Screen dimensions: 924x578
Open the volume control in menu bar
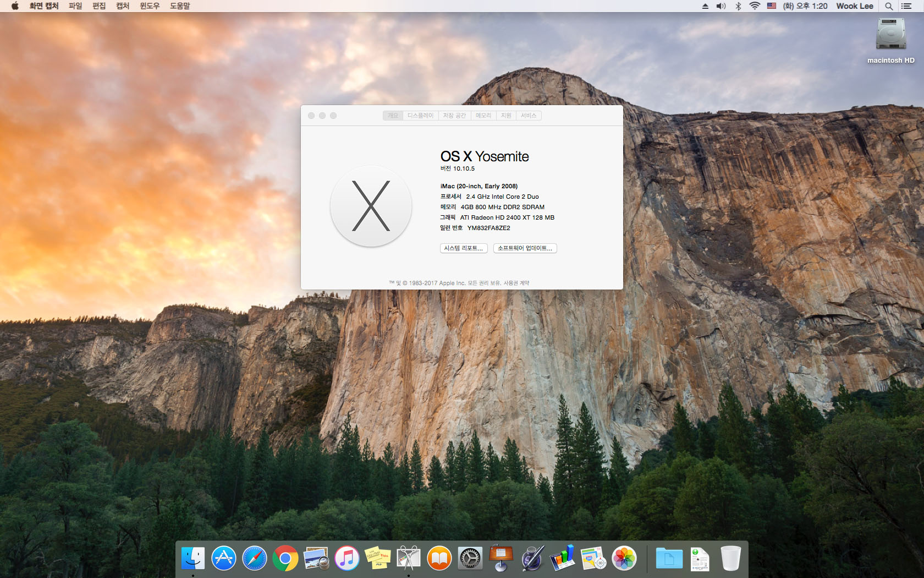point(721,6)
